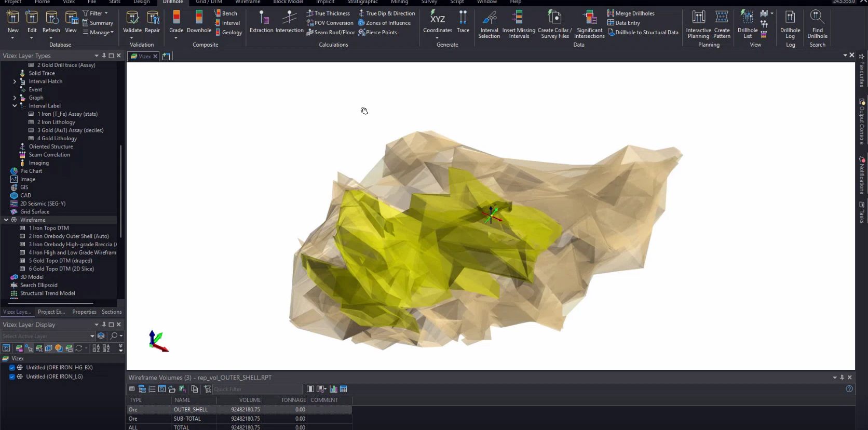
Task: Open the Select Active Layer dropdown
Action: 92,336
